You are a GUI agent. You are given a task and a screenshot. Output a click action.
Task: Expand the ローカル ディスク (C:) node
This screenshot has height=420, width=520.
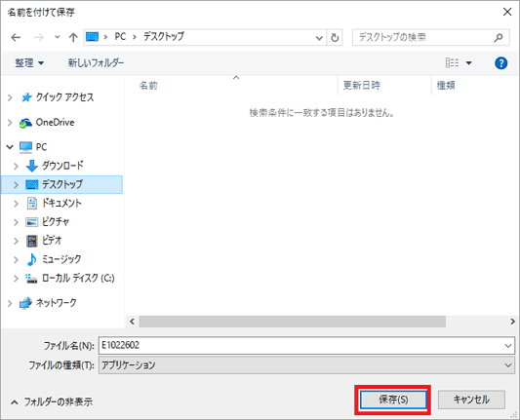[16, 279]
